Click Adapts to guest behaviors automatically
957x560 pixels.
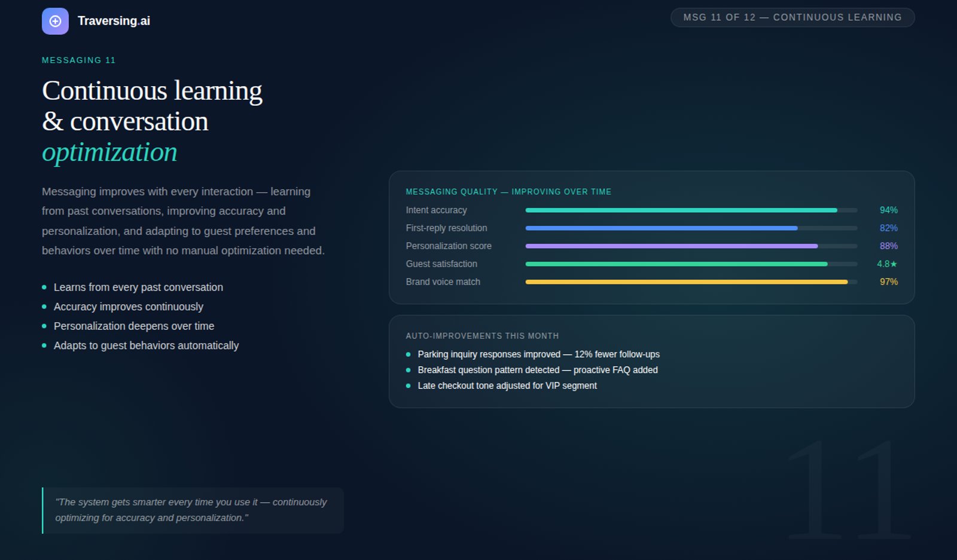click(x=146, y=345)
